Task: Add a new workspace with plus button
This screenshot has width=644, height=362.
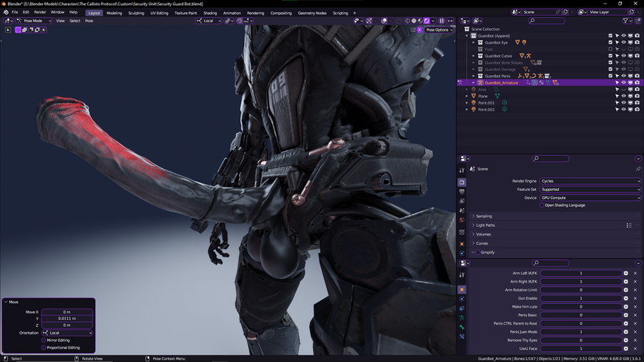Action: [x=355, y=13]
